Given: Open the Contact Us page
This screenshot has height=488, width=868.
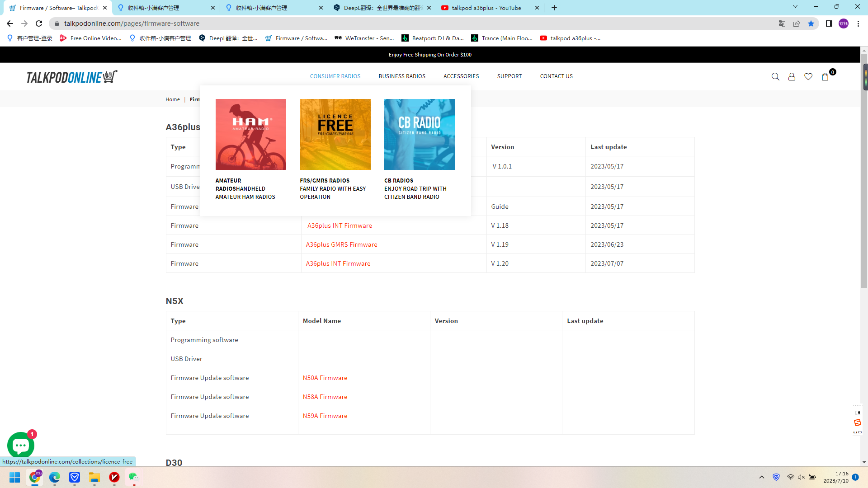Looking at the screenshot, I should point(556,76).
